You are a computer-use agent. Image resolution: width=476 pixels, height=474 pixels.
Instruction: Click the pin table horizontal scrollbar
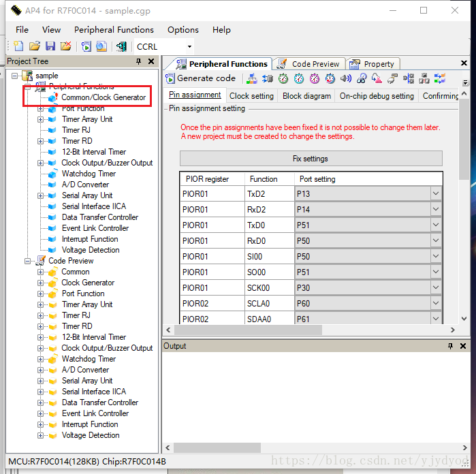click(248, 330)
